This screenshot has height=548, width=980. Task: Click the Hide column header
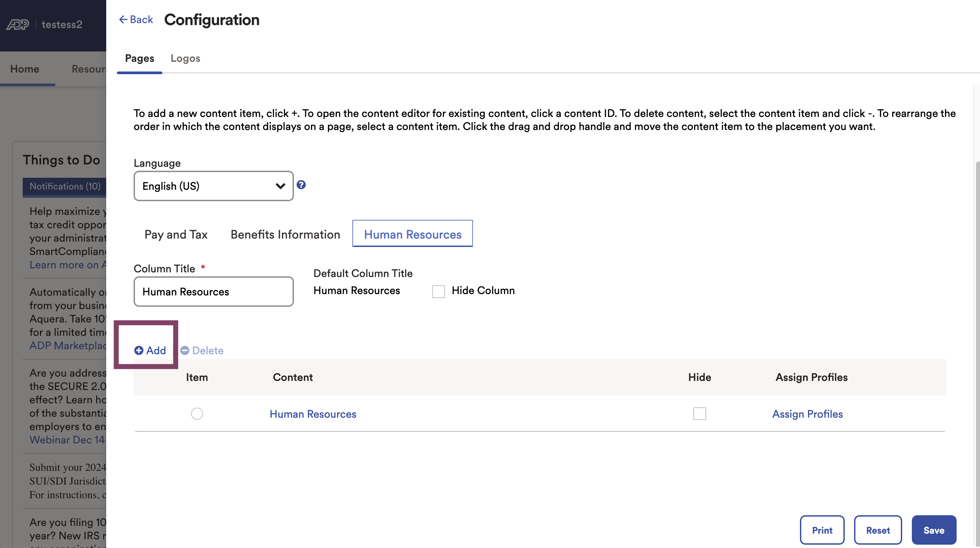click(x=699, y=377)
